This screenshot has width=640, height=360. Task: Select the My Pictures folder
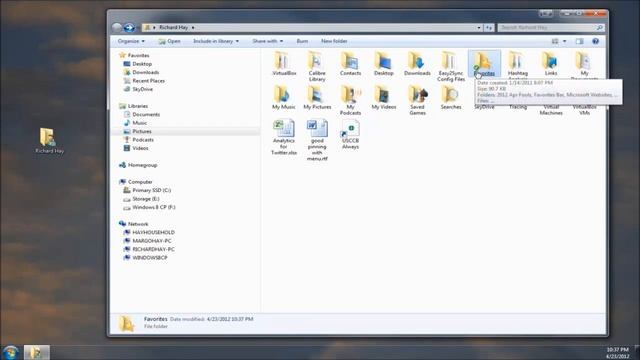317,98
